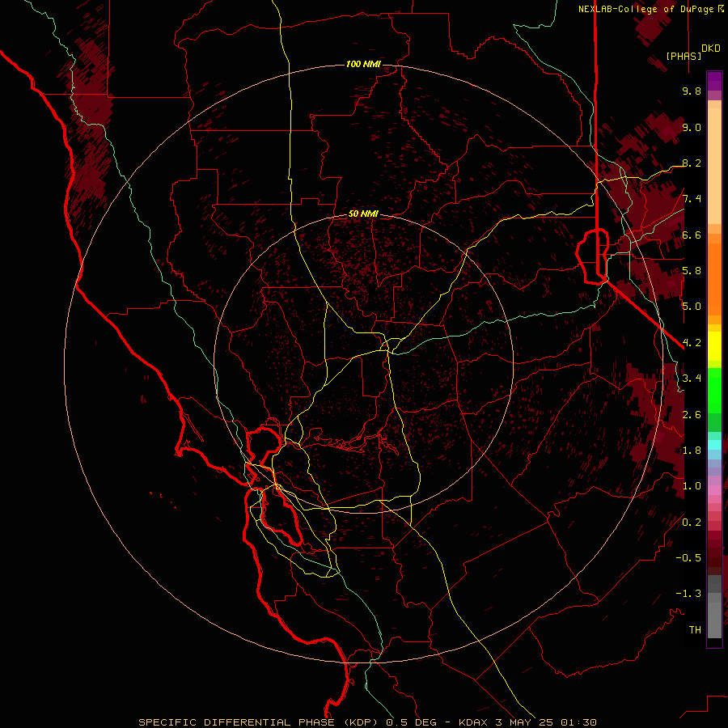
Task: Click the 50 NMI range ring label
Action: pyautogui.click(x=363, y=214)
